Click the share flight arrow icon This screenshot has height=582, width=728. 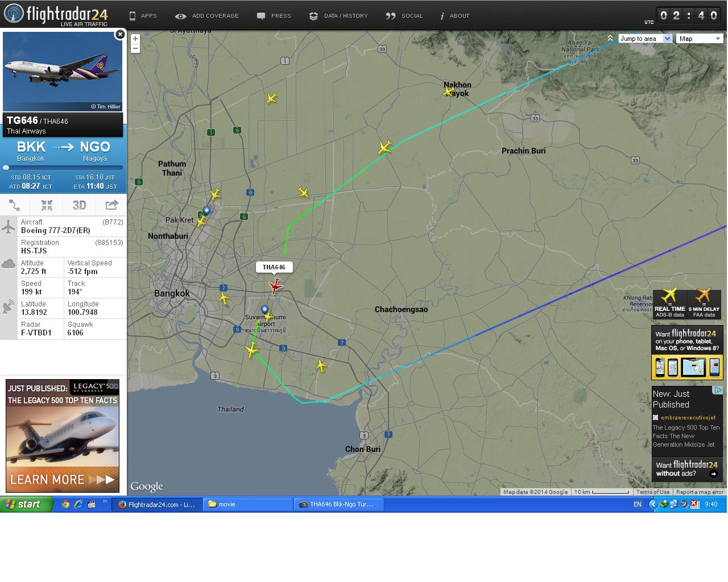[111, 205]
